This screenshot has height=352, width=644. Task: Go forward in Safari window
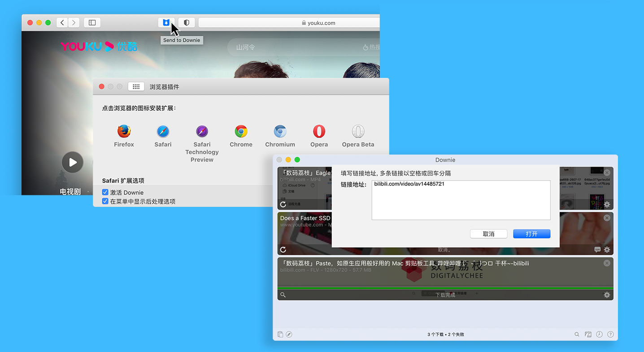coord(74,22)
